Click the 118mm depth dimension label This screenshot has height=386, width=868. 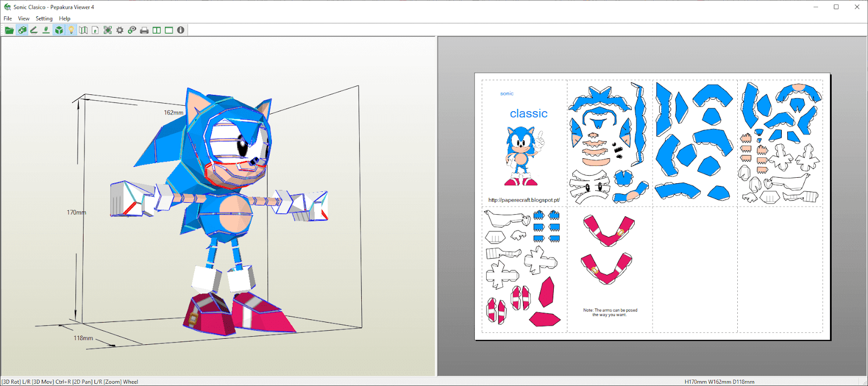[x=84, y=338]
